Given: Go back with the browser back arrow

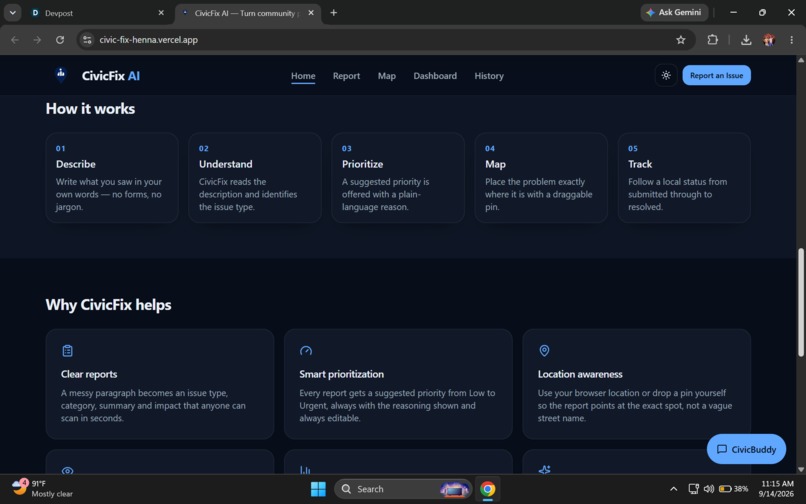Looking at the screenshot, I should [15, 40].
